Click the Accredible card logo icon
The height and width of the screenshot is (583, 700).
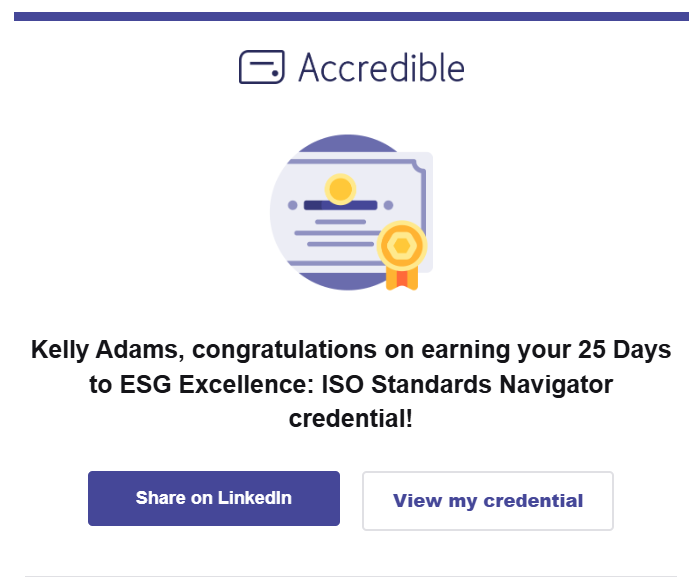point(262,67)
